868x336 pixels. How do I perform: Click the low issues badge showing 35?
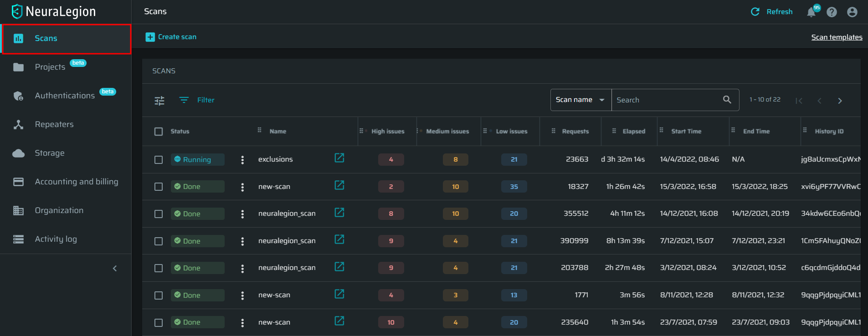[x=514, y=187]
